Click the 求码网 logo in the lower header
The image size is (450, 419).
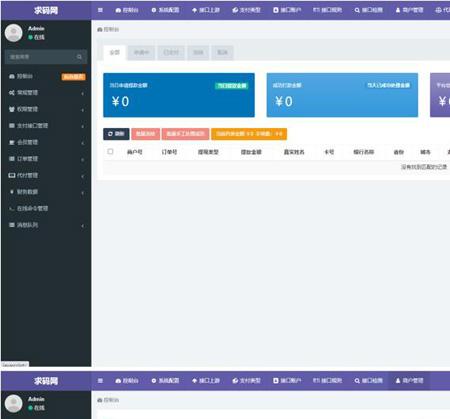coord(46,381)
